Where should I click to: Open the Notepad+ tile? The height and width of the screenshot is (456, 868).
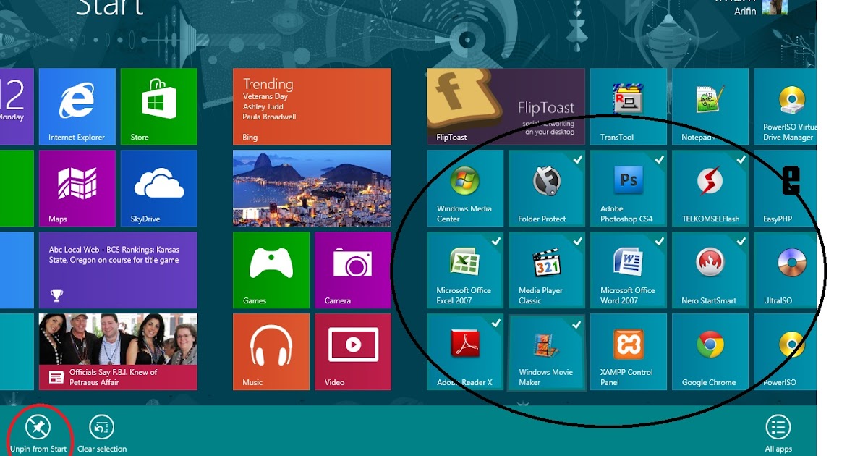pos(710,106)
